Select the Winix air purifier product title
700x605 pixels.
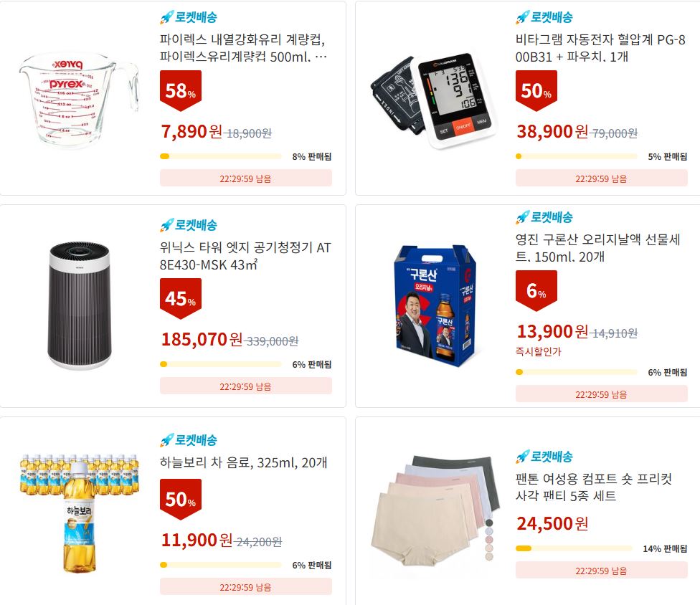click(x=245, y=256)
